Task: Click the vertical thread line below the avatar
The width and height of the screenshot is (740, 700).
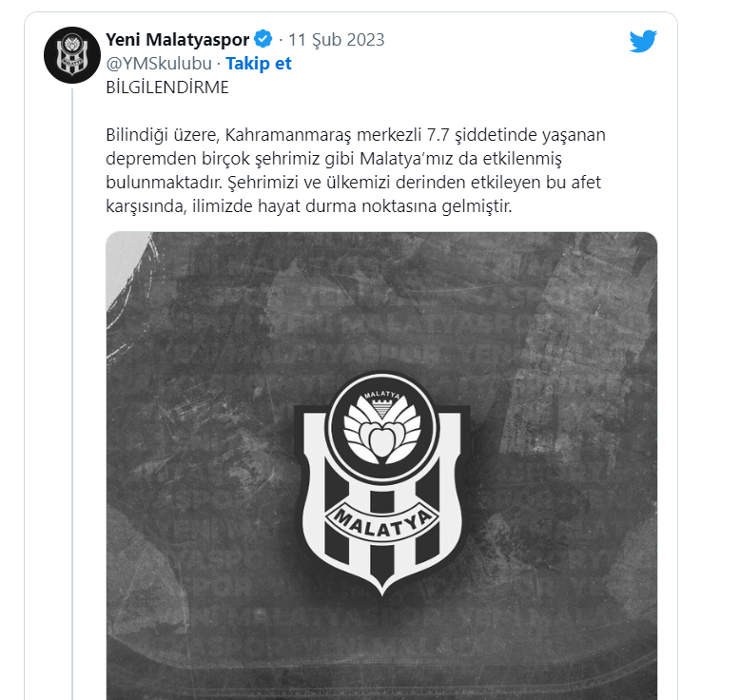Action: tap(72, 394)
